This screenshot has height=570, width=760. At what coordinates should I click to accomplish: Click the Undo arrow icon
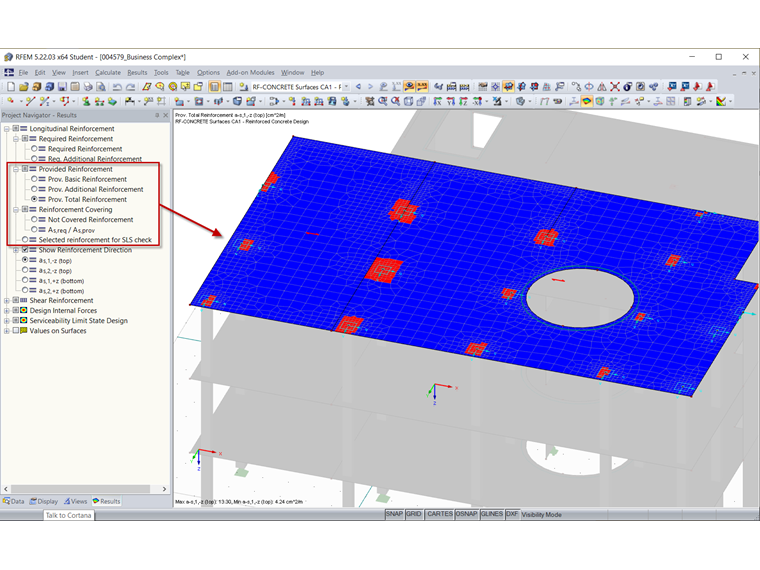[117, 87]
